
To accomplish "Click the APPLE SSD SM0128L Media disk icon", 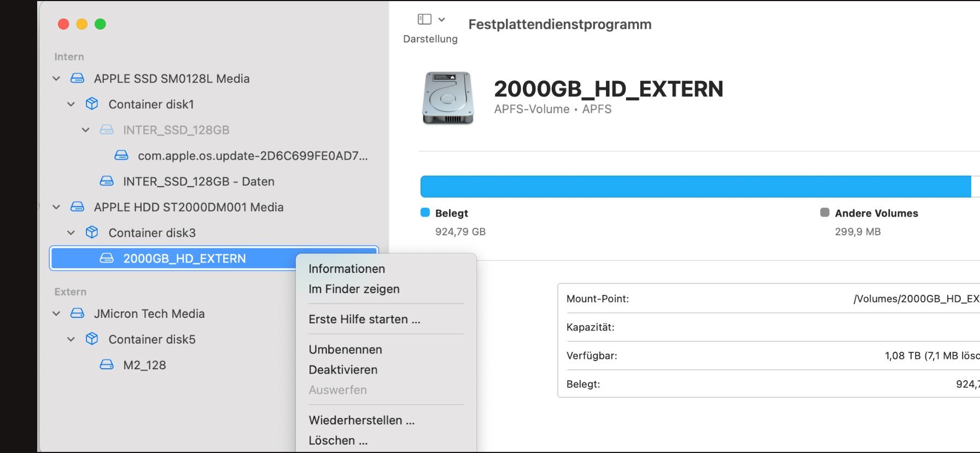I will [x=78, y=78].
